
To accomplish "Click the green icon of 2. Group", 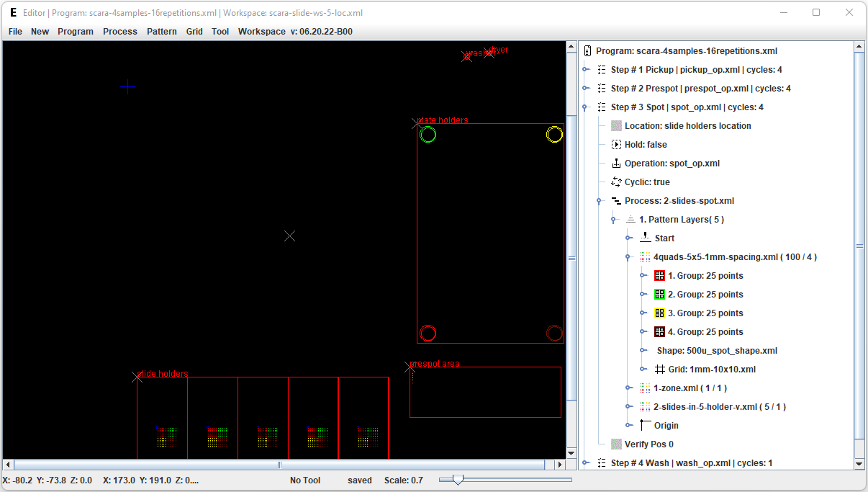I will point(659,295).
